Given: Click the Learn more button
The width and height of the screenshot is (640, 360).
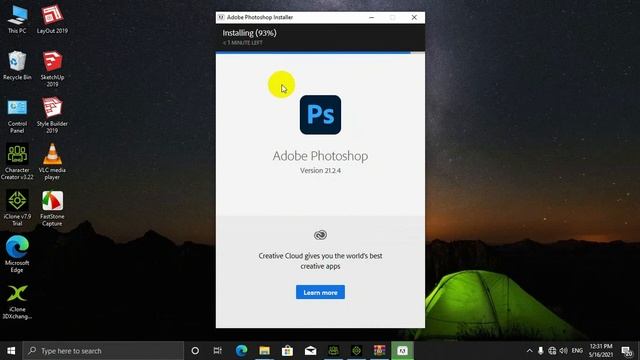Looking at the screenshot, I should (x=320, y=292).
